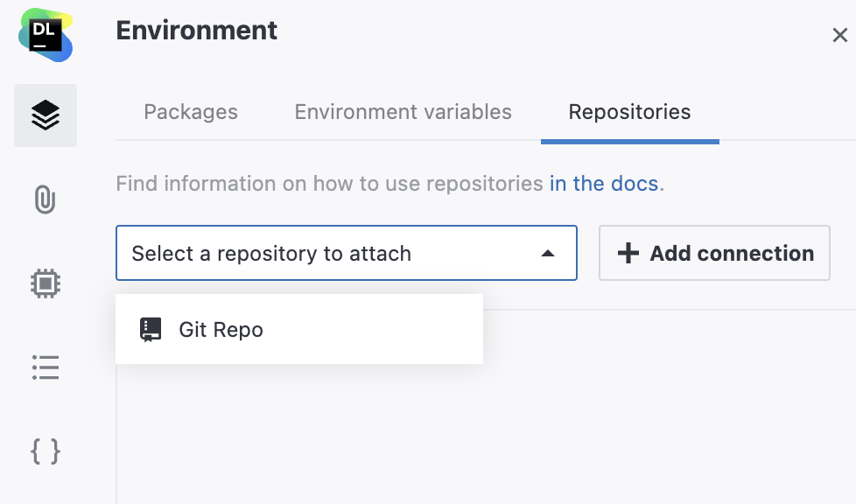Close the Environment dialog

[840, 35]
